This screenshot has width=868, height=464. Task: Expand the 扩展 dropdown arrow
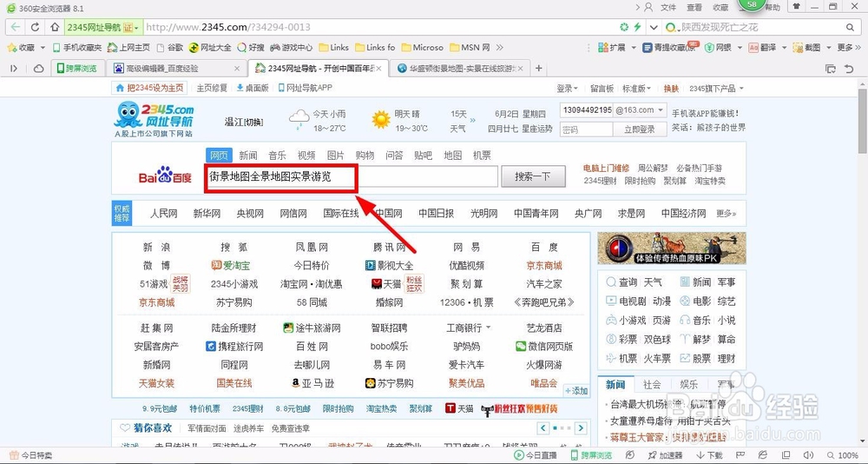tap(634, 48)
